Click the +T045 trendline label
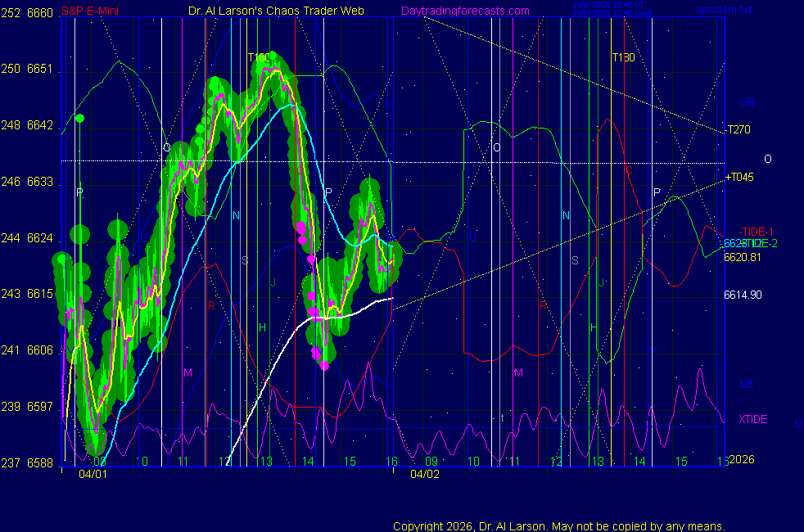 click(x=739, y=177)
